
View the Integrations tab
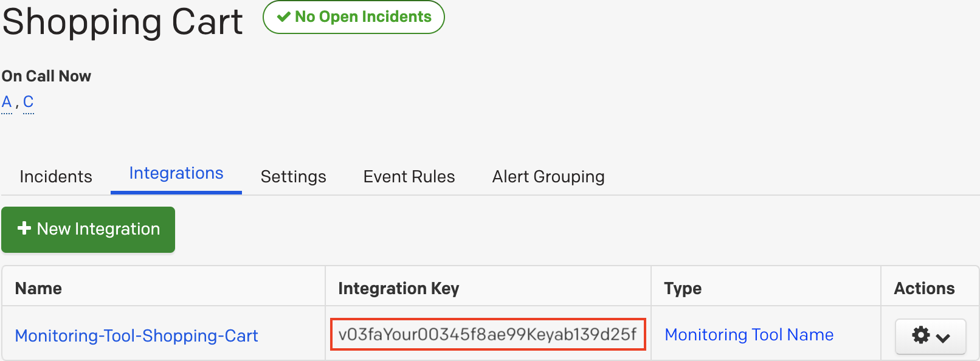(x=176, y=173)
